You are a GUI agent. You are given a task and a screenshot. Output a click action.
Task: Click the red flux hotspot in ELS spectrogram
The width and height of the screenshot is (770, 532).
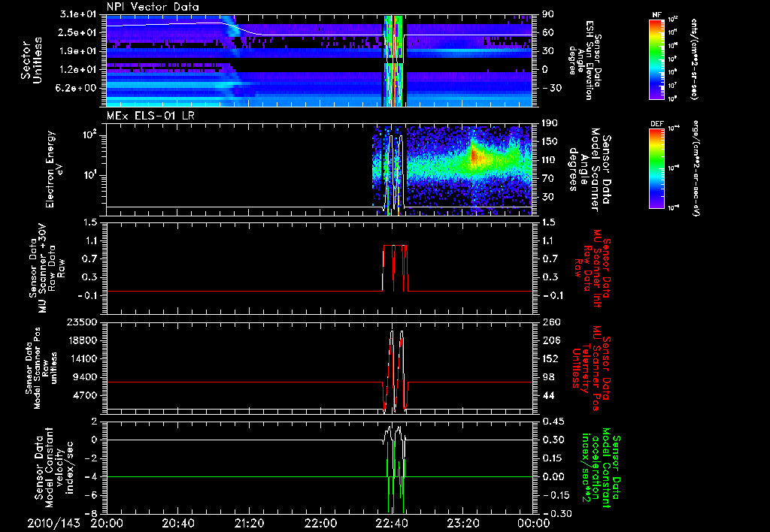474,156
